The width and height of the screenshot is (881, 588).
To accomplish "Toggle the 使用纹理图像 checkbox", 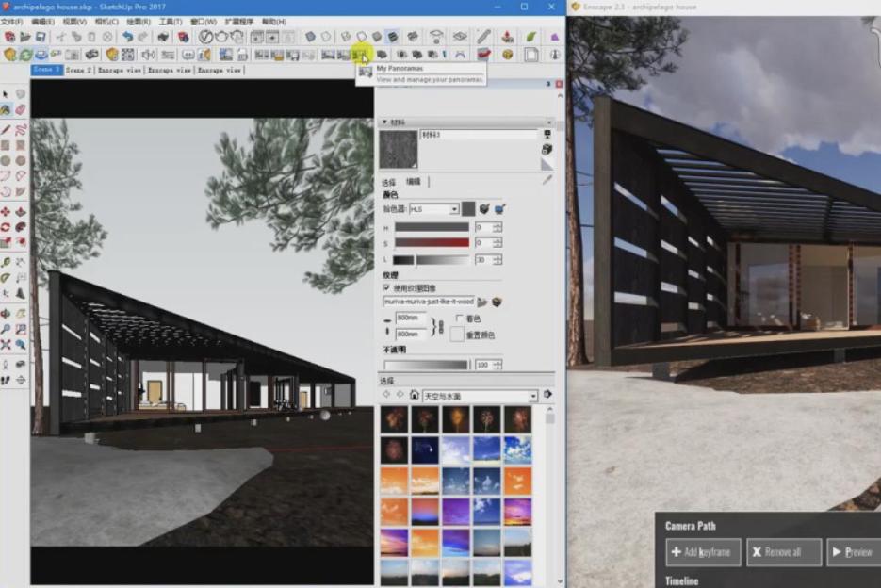I will pos(386,287).
